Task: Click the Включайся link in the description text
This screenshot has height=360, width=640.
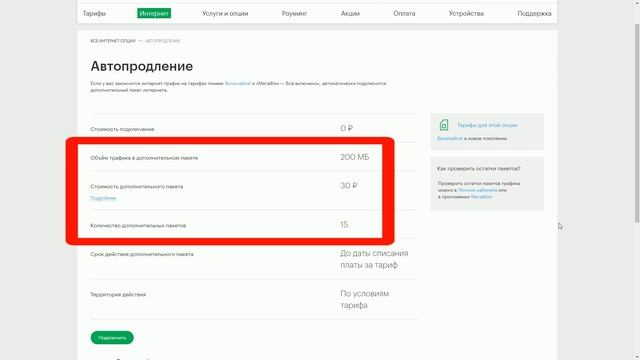Action: coord(238,83)
